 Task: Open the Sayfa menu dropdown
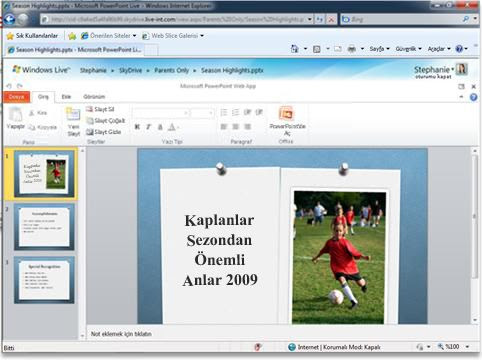tap(379, 49)
